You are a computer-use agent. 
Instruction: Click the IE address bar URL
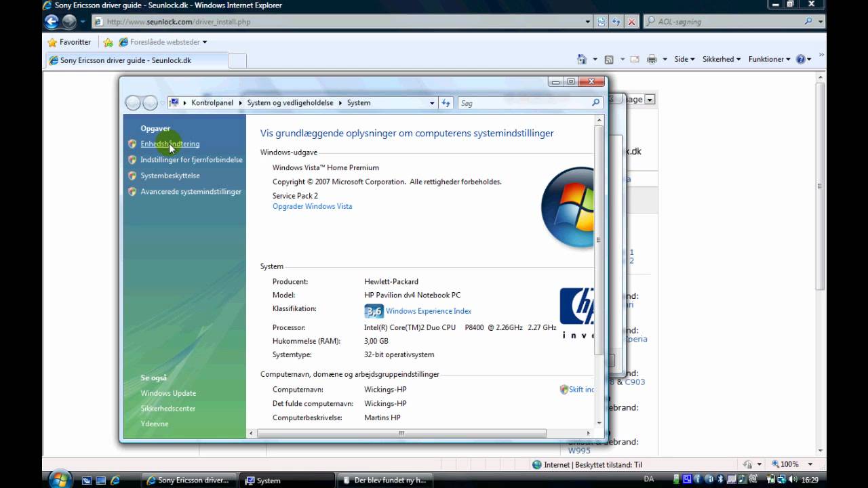click(x=178, y=22)
